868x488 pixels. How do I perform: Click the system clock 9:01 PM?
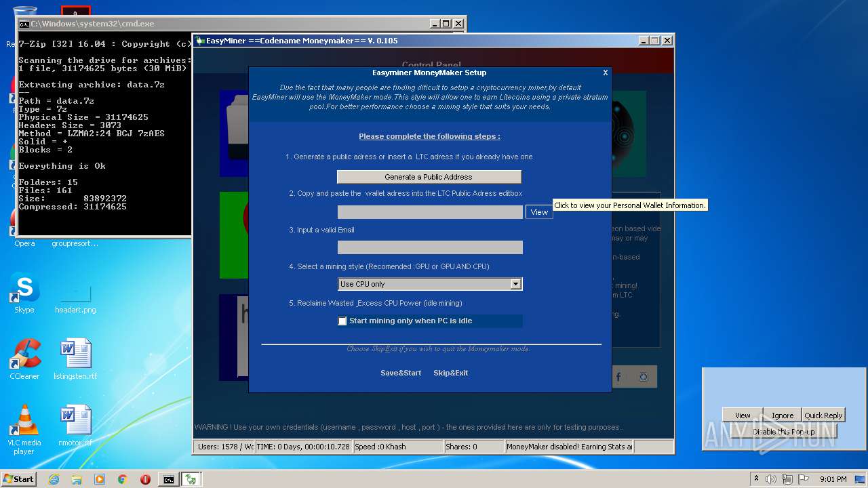(x=833, y=479)
